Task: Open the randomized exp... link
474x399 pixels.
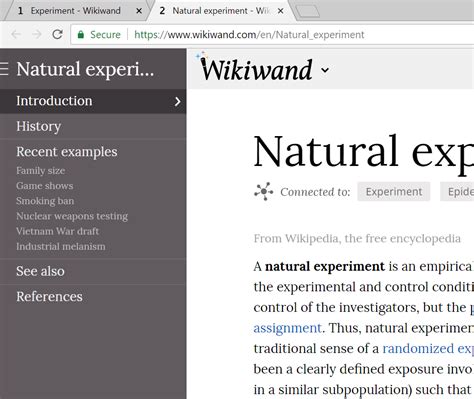Action: click(428, 349)
